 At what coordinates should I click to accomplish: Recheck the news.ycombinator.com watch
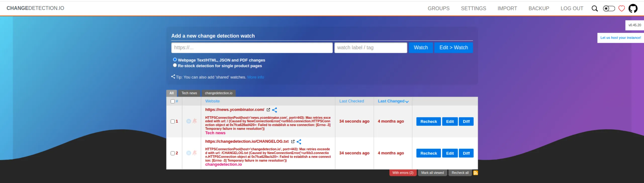point(429,121)
